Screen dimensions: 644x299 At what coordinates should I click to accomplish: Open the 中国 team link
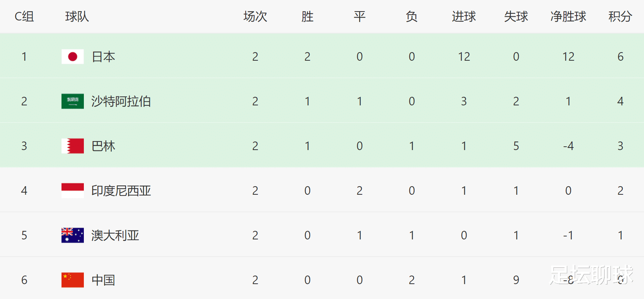(103, 280)
